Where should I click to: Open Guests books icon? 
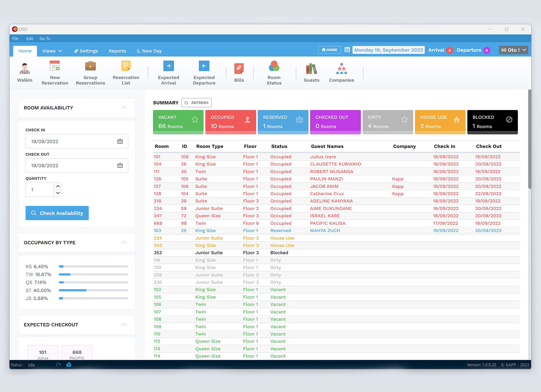[311, 69]
